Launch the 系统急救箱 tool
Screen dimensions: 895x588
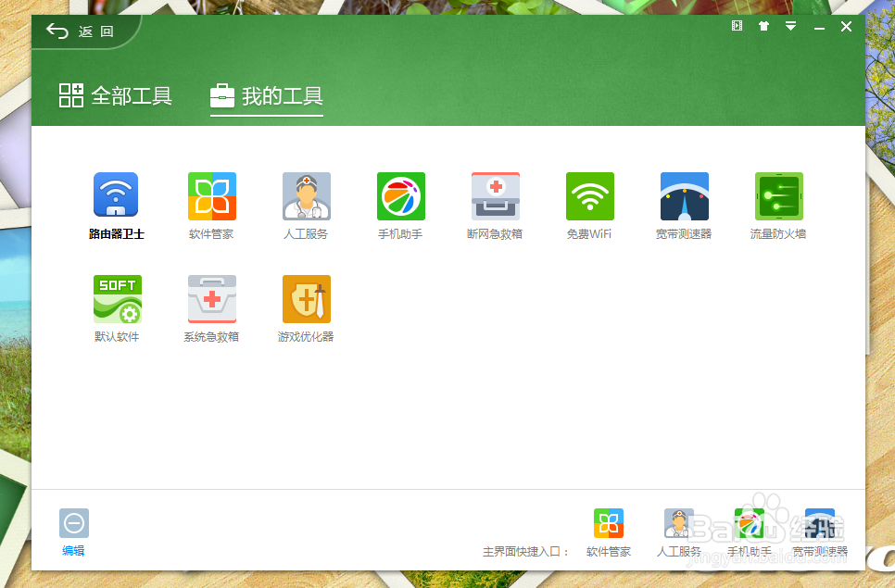coord(212,299)
